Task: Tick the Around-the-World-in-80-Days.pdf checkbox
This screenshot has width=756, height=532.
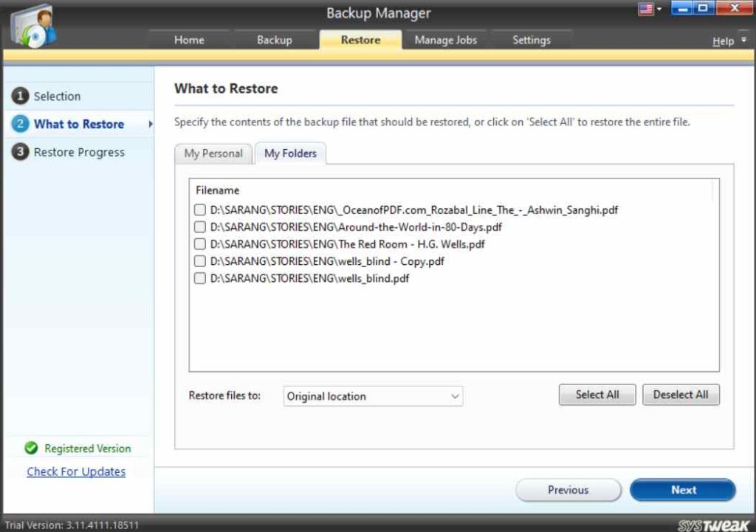Action: point(199,227)
